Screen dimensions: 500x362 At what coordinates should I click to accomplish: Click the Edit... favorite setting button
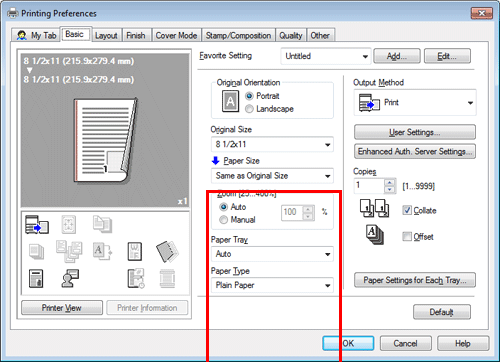point(447,56)
